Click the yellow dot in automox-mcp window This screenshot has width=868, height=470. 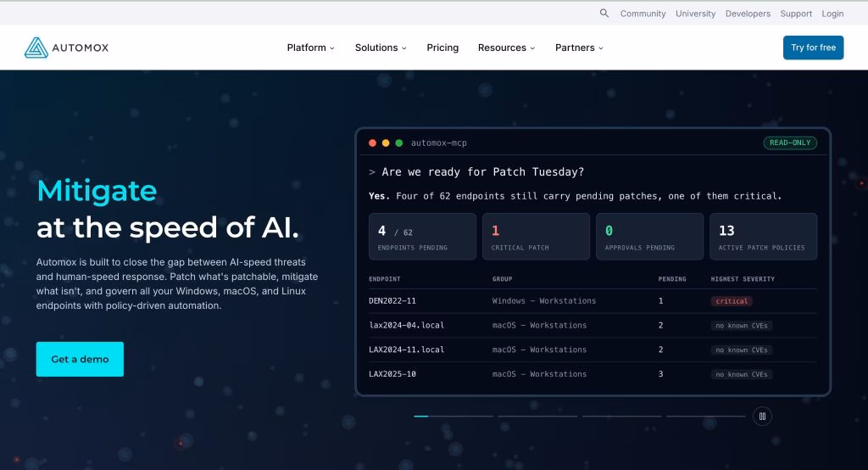pos(386,143)
